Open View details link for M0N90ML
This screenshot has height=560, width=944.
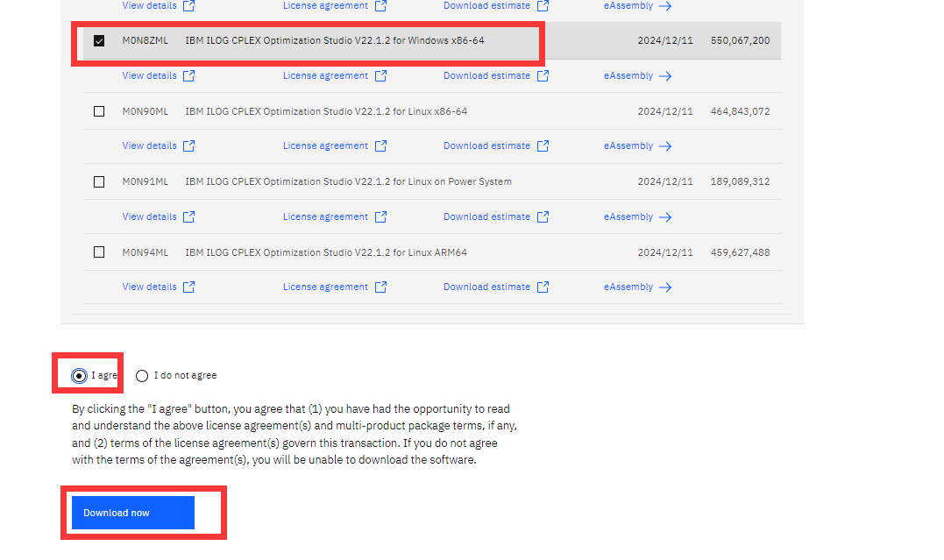coord(149,145)
